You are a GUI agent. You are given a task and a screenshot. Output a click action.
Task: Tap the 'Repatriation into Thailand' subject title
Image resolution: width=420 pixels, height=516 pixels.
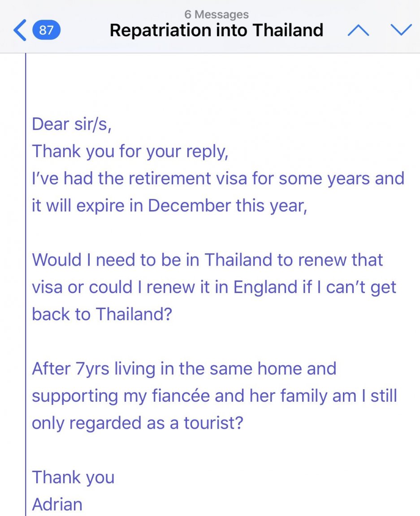coord(216,30)
